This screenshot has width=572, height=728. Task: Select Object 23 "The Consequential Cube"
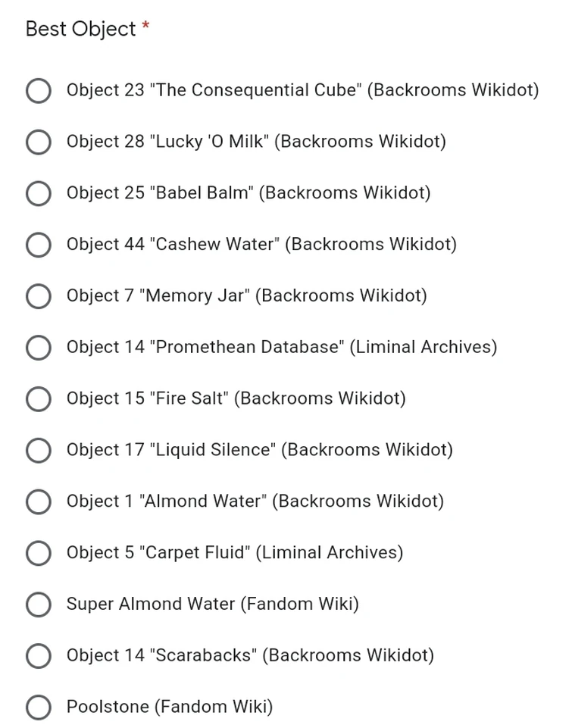(38, 90)
